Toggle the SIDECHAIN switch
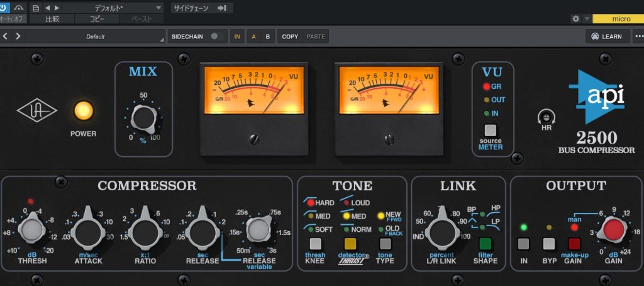Viewport: 644px width, 286px height. coord(218,37)
